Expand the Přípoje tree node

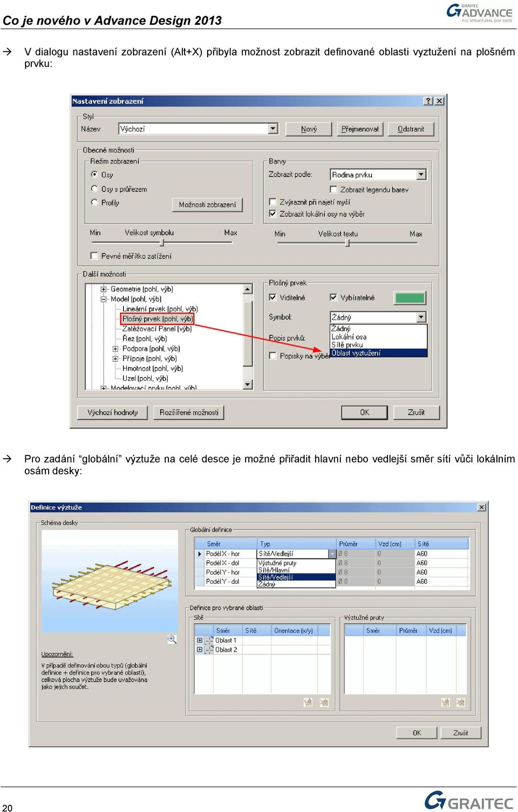[115, 358]
